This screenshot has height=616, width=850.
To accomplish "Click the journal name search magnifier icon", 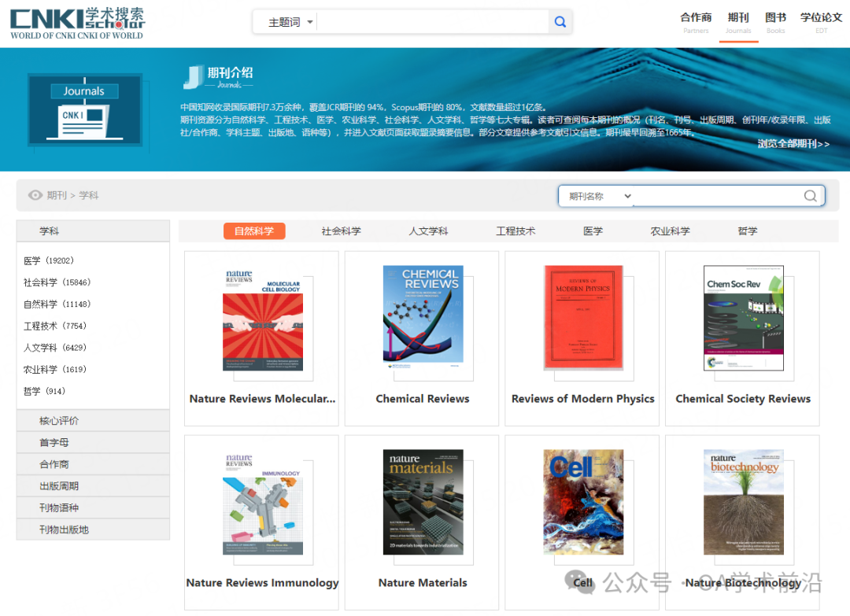I will pyautogui.click(x=810, y=196).
